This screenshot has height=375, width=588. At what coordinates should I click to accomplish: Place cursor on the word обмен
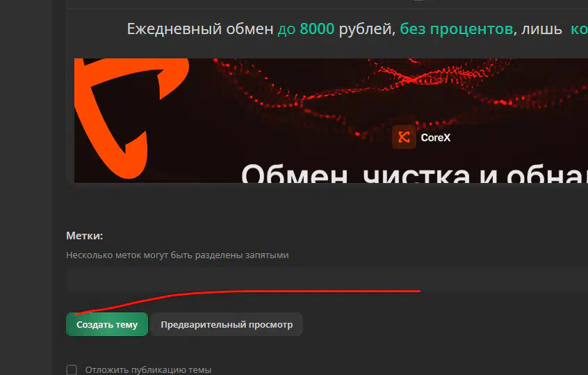pyautogui.click(x=250, y=29)
